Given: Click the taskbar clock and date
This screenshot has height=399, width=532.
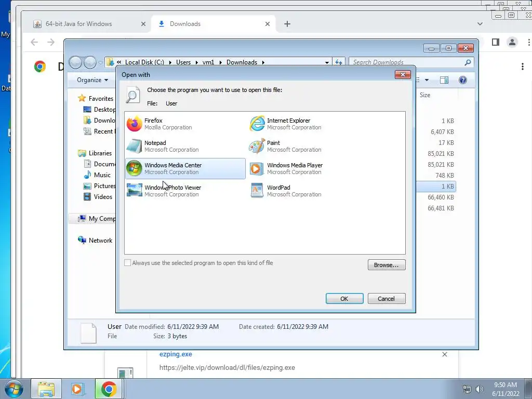Looking at the screenshot, I should pyautogui.click(x=506, y=389).
